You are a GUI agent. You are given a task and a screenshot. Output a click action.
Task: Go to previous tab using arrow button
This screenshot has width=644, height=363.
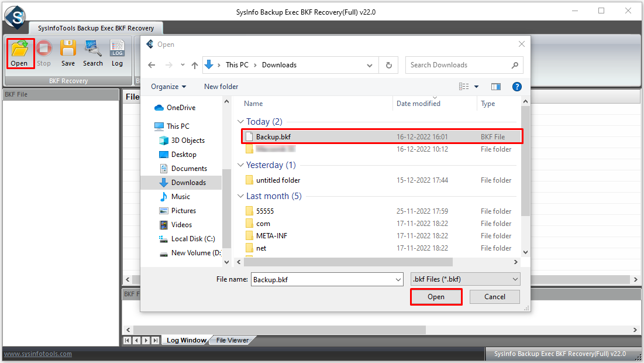[136, 340]
